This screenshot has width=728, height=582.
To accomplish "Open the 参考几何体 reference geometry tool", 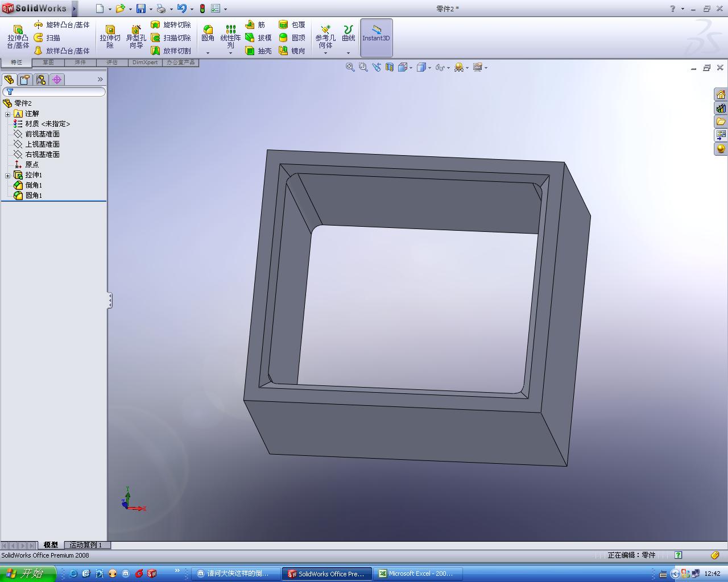I will pos(325,37).
